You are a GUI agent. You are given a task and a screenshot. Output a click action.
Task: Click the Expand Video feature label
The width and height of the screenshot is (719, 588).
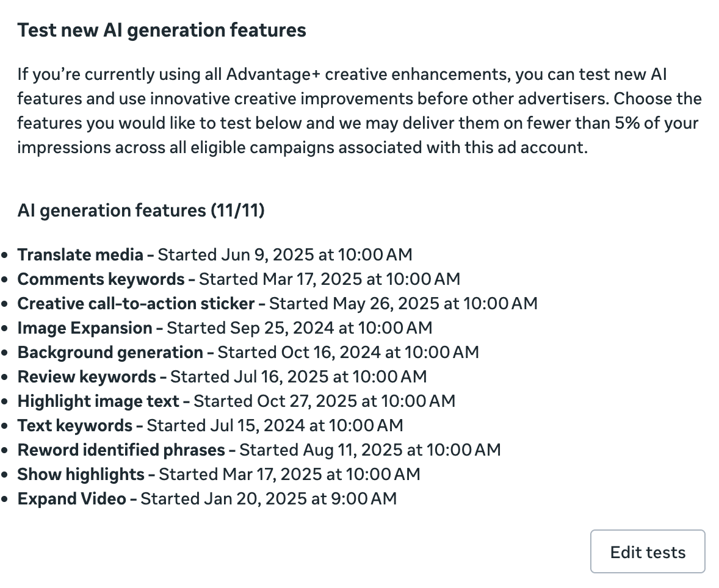pyautogui.click(x=72, y=499)
